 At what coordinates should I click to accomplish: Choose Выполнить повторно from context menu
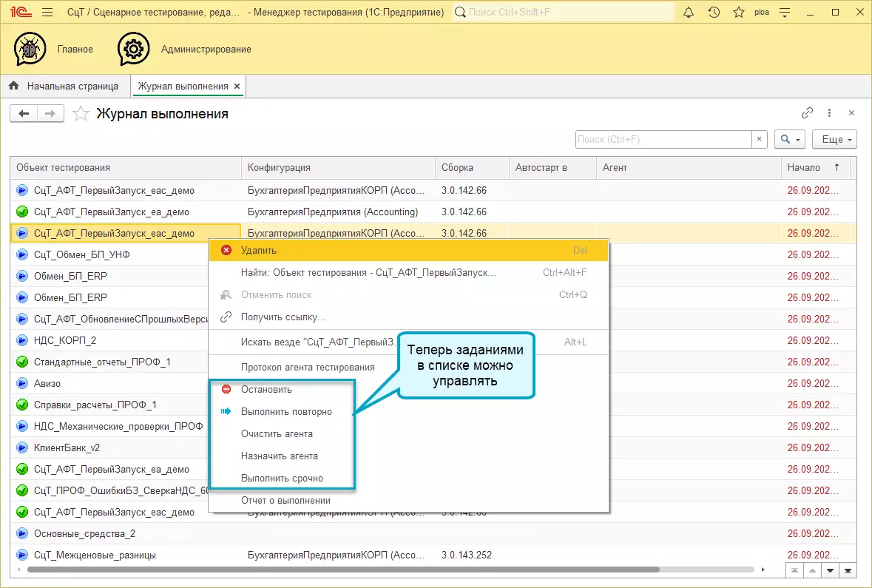click(x=285, y=412)
